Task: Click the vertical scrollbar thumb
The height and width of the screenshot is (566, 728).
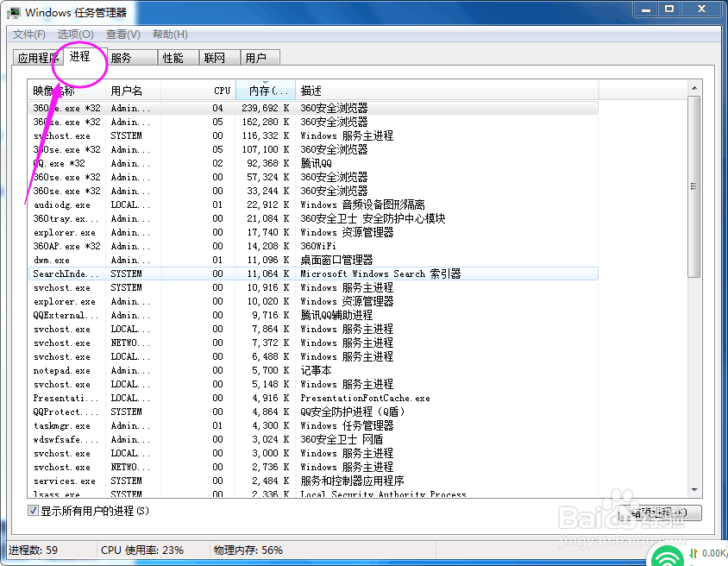Action: pos(694,186)
